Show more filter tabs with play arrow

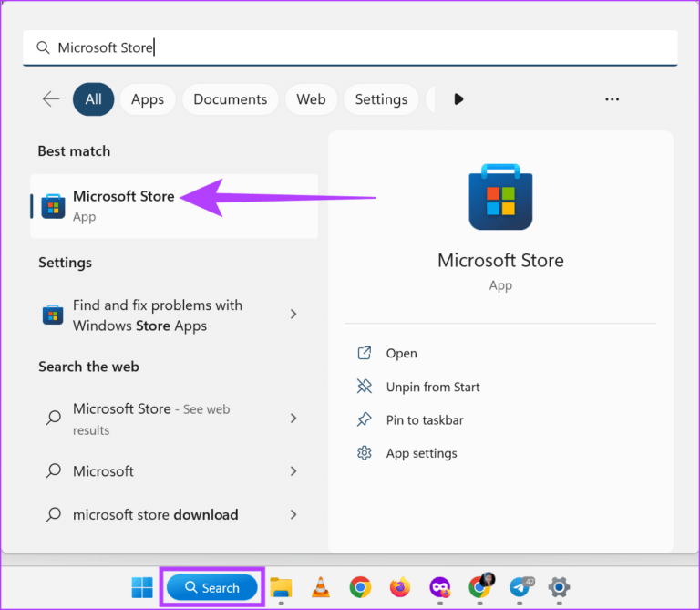coord(458,99)
